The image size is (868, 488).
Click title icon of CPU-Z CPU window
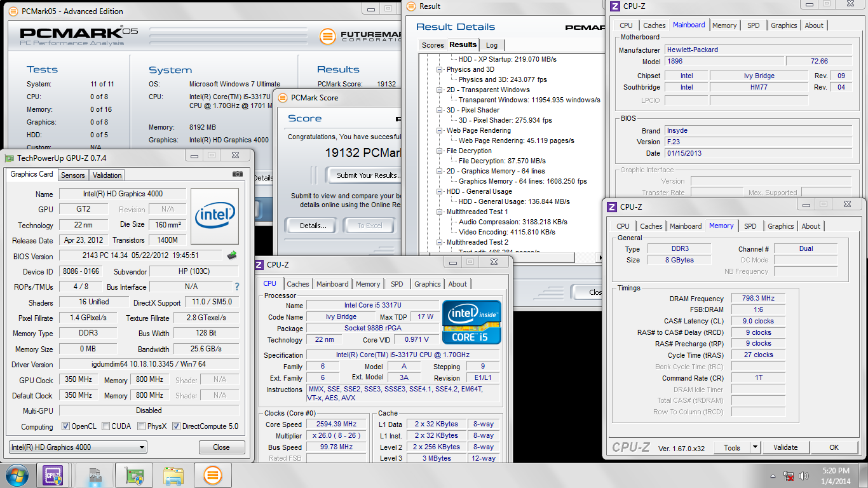tap(259, 265)
